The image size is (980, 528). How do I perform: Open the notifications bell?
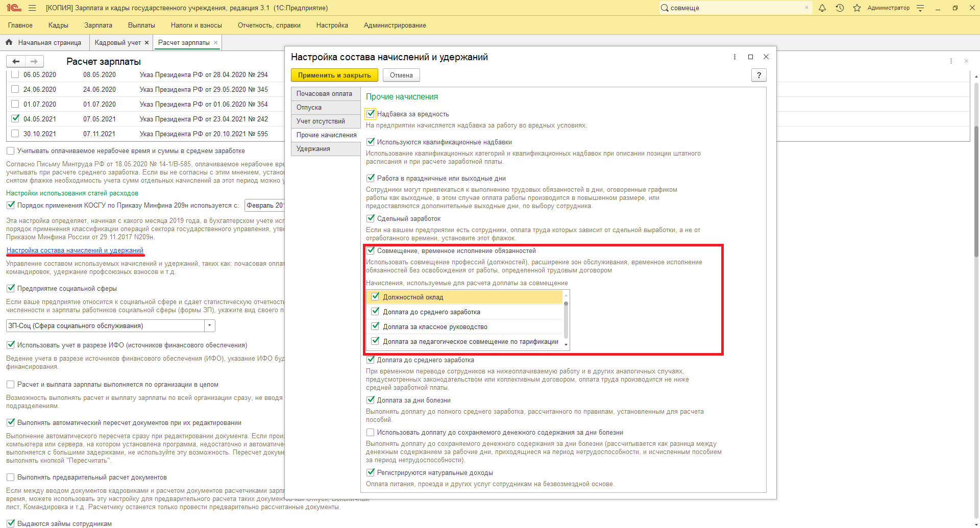tap(822, 8)
